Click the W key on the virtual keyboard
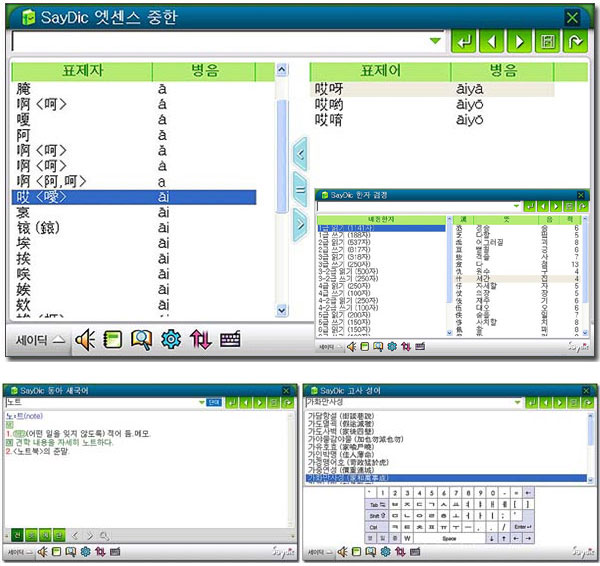The height and width of the screenshot is (566, 600). [x=407, y=538]
